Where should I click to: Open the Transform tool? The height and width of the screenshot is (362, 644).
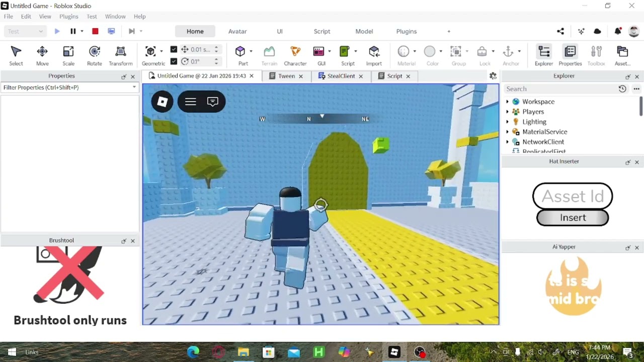(121, 55)
